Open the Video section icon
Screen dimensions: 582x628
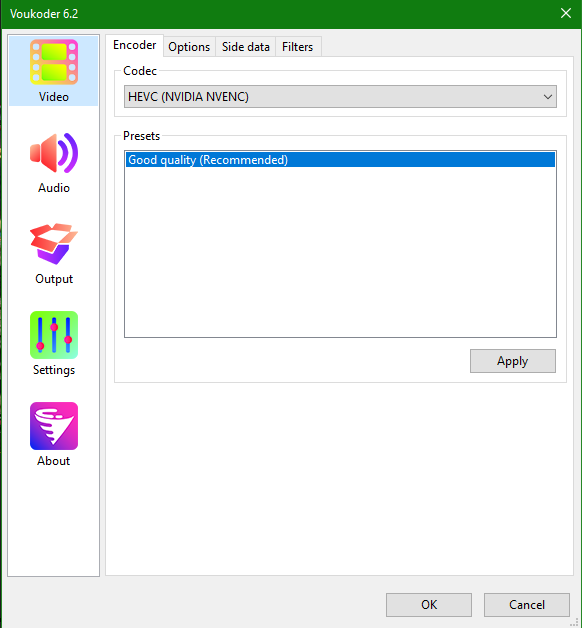tap(54, 62)
